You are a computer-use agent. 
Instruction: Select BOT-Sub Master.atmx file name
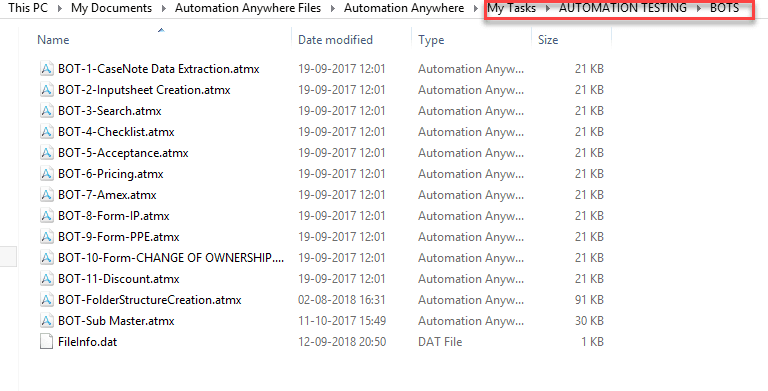116,321
